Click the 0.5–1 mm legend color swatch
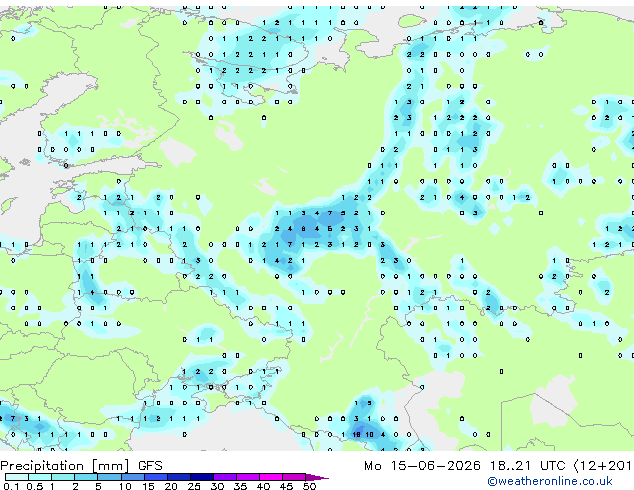634x490 pixels. (x=40, y=477)
